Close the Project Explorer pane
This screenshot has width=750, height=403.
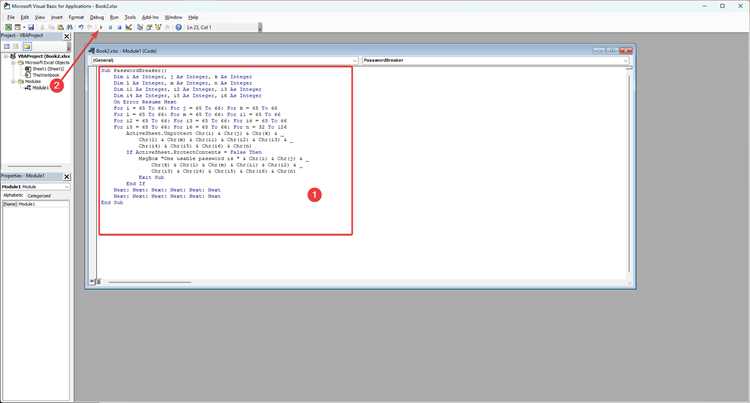click(x=67, y=36)
